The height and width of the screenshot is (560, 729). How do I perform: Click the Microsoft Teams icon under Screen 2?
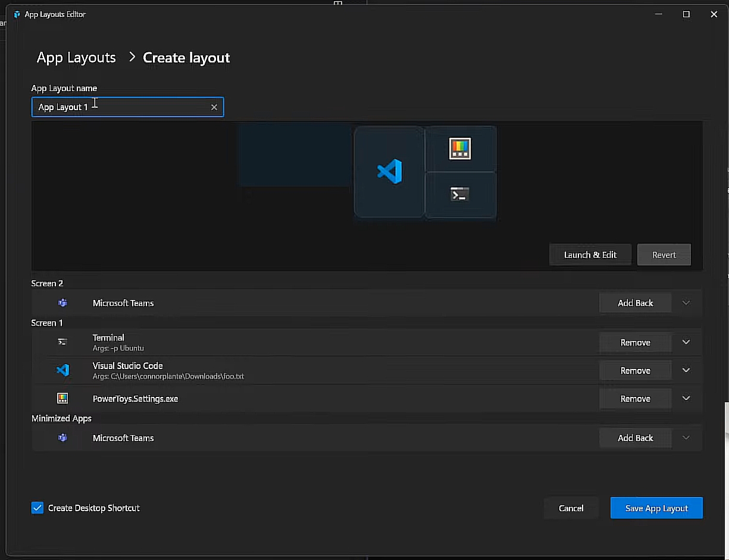click(x=62, y=303)
